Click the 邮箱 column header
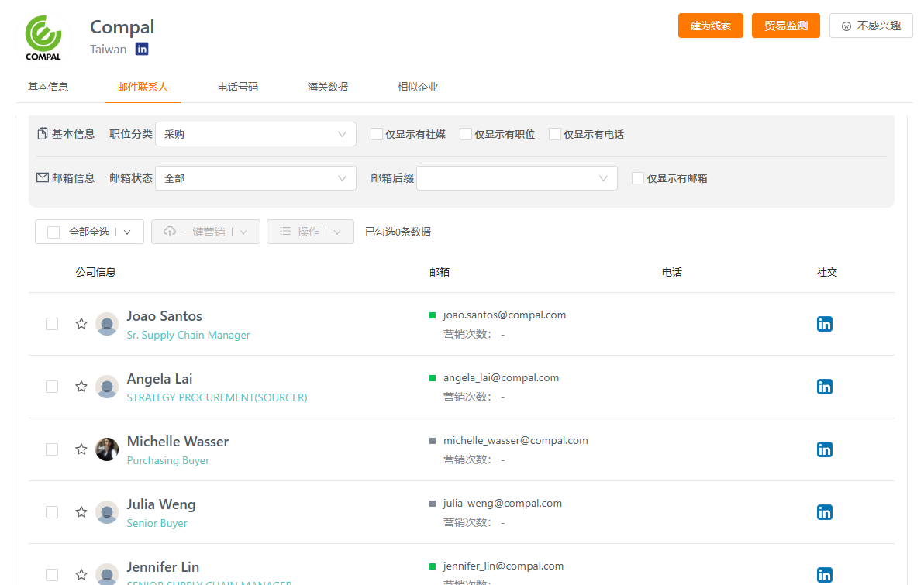The height and width of the screenshot is (585, 924). [x=439, y=272]
